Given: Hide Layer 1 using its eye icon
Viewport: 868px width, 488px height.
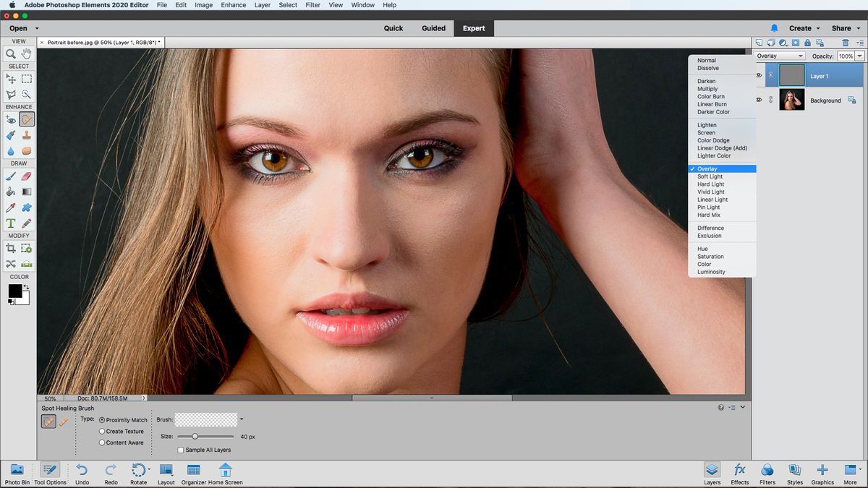Looking at the screenshot, I should tap(759, 75).
